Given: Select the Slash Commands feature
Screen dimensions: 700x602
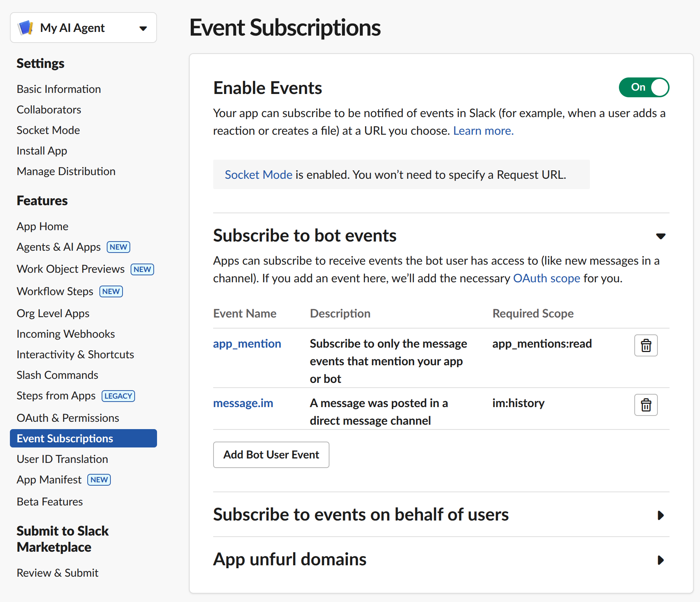Looking at the screenshot, I should click(57, 375).
